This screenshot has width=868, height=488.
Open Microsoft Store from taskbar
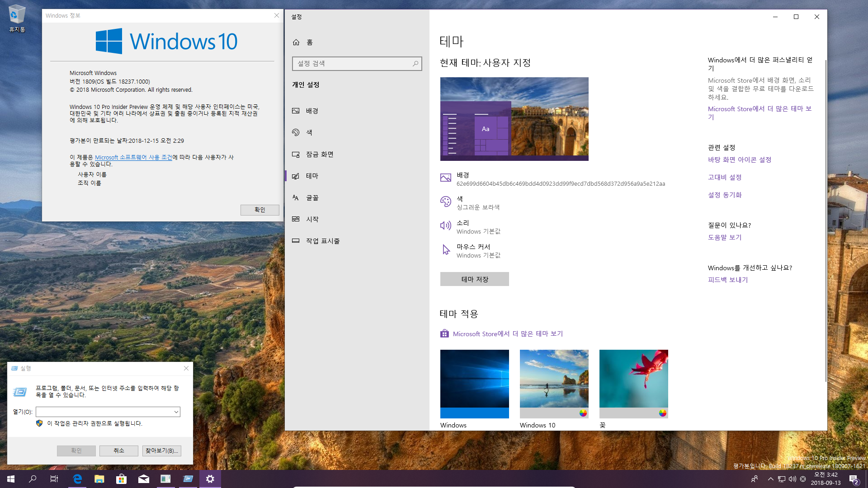[x=121, y=479]
